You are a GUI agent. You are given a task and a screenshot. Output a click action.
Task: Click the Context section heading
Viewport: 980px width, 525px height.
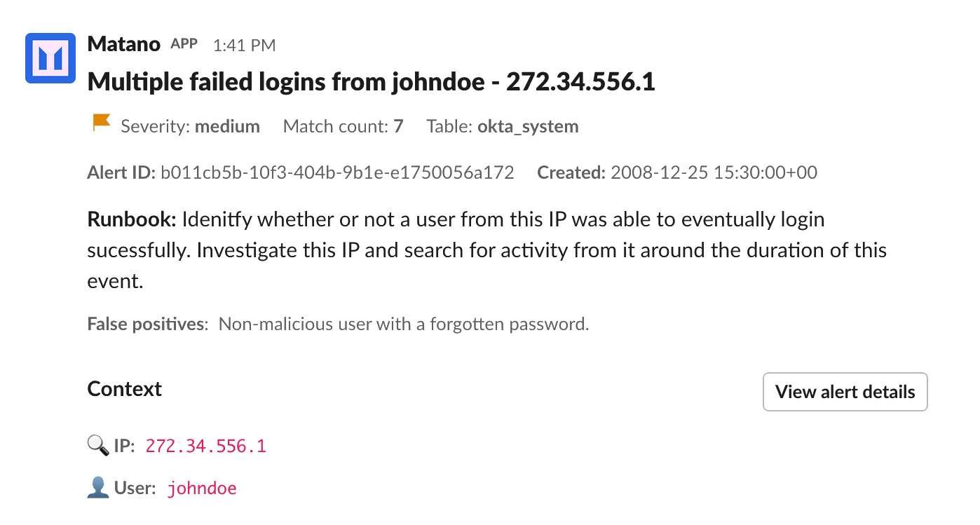(x=125, y=389)
